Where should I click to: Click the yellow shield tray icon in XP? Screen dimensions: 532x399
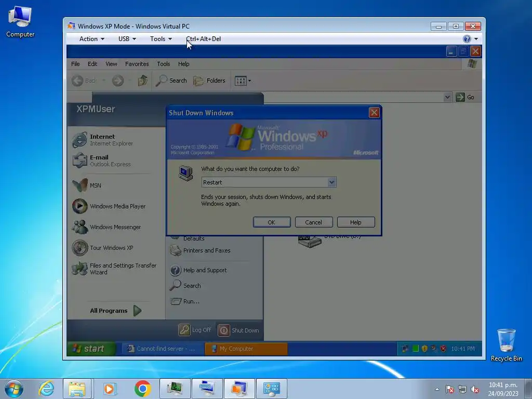coord(424,349)
